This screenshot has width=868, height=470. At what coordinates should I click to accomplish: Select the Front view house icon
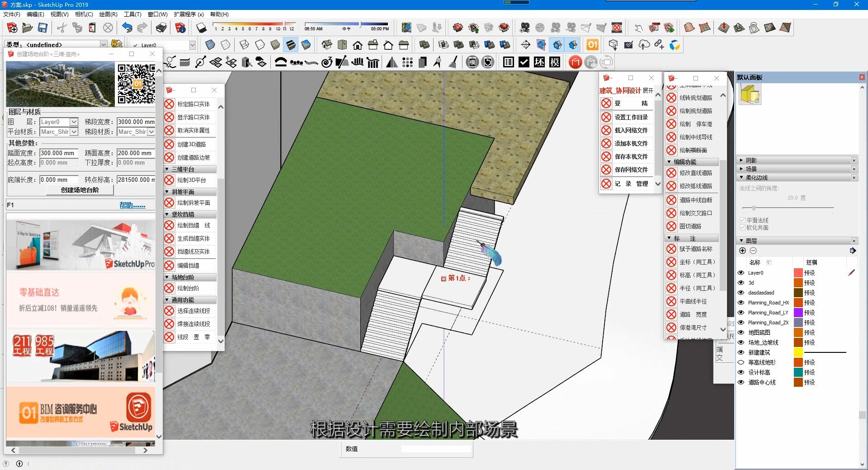pyautogui.click(x=358, y=45)
